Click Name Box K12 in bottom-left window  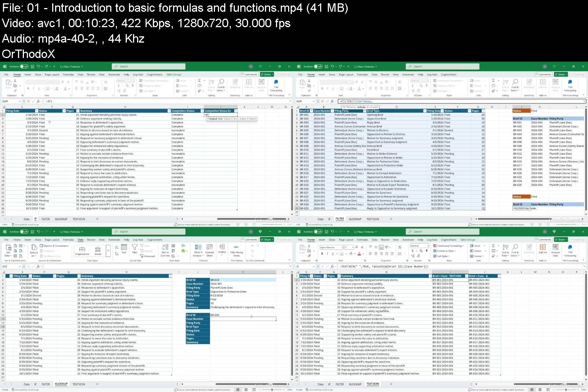click(11, 266)
